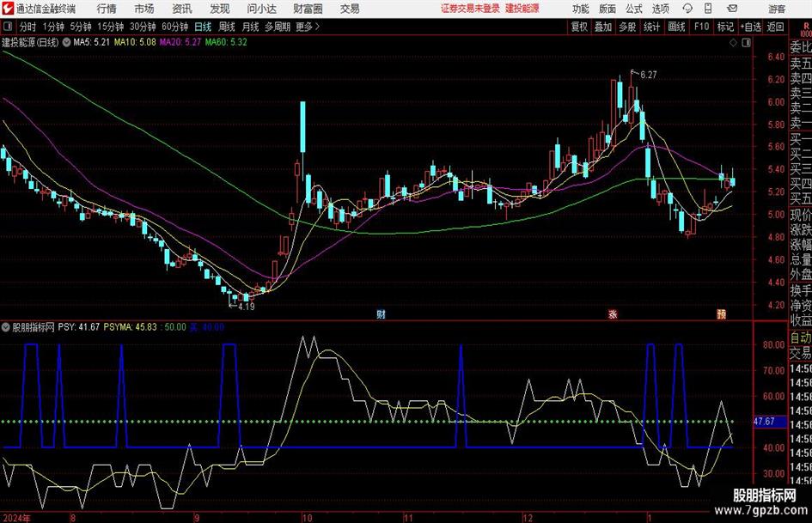812x523 pixels.
Task: Select the 月线 monthly period tab
Action: coord(251,27)
